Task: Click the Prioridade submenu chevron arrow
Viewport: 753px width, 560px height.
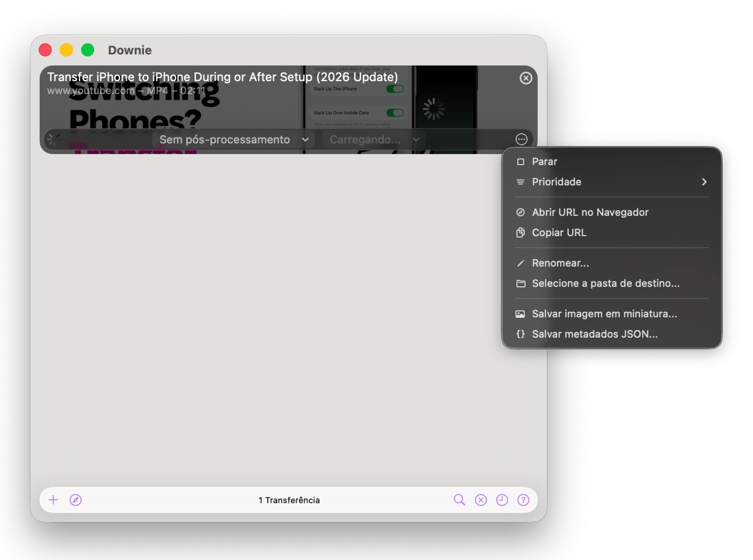Action: 704,182
